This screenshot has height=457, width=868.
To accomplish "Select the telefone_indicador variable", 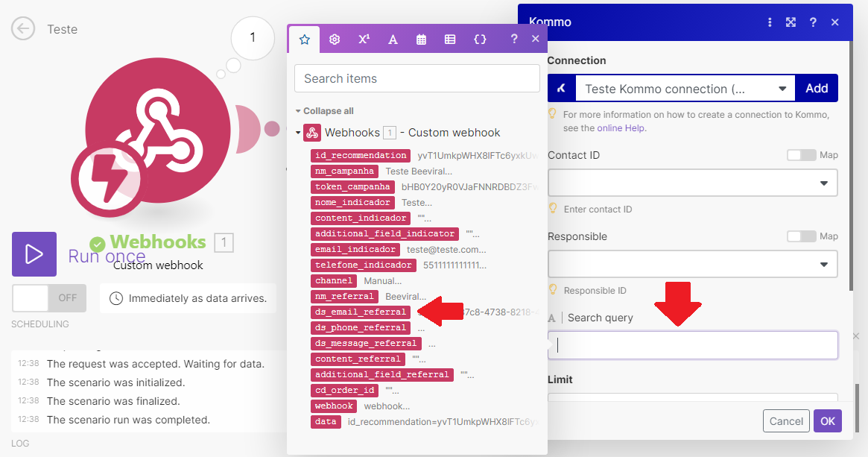I will pyautogui.click(x=363, y=265).
